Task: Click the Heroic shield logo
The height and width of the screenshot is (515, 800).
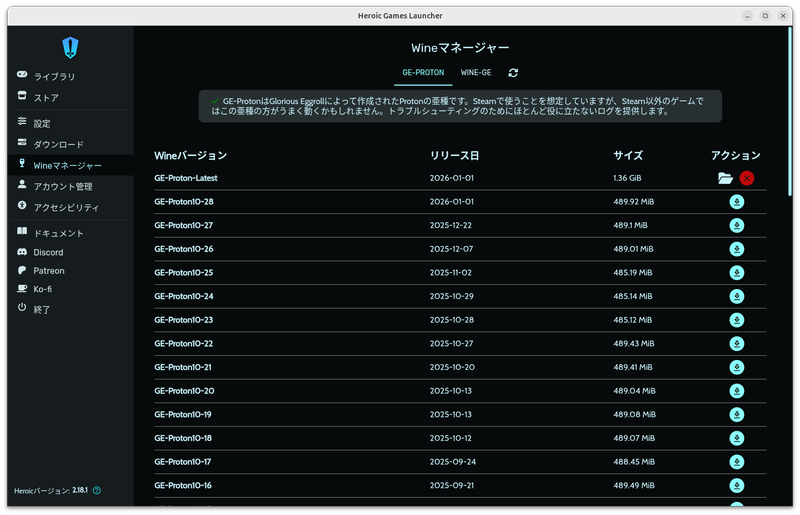Action: (70, 47)
